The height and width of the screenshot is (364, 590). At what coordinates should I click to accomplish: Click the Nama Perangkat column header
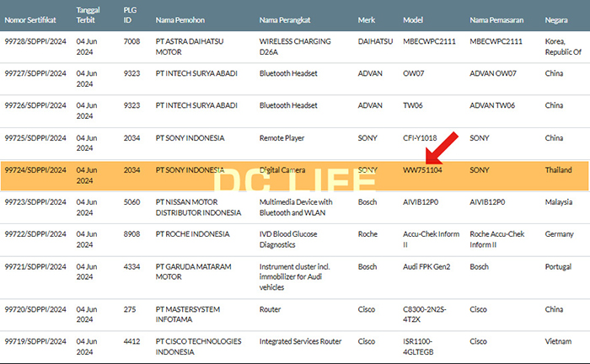[x=285, y=20]
